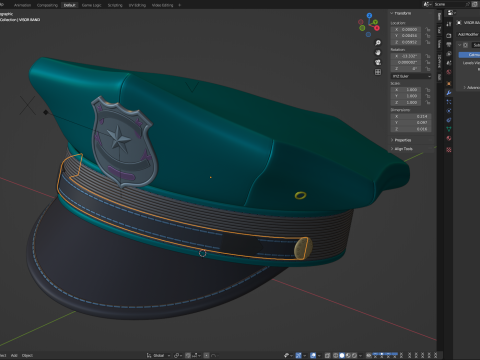480x360 pixels.
Task: Switch to the UV Editing workspace tab
Action: point(137,5)
